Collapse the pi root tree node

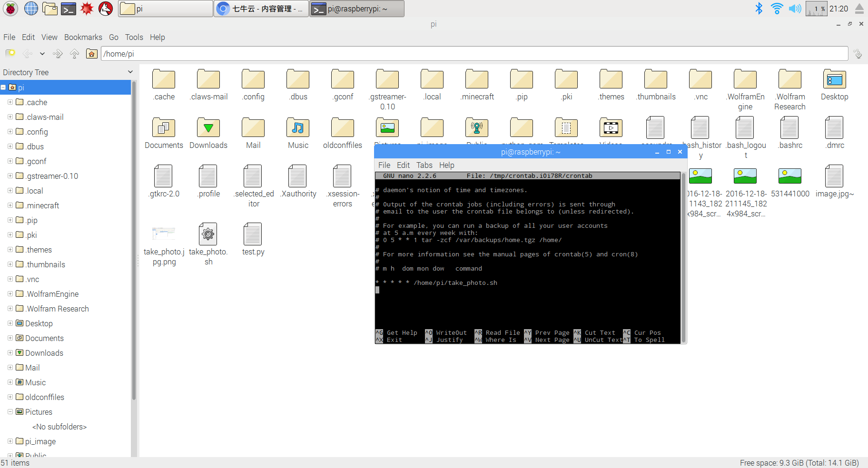(3, 88)
